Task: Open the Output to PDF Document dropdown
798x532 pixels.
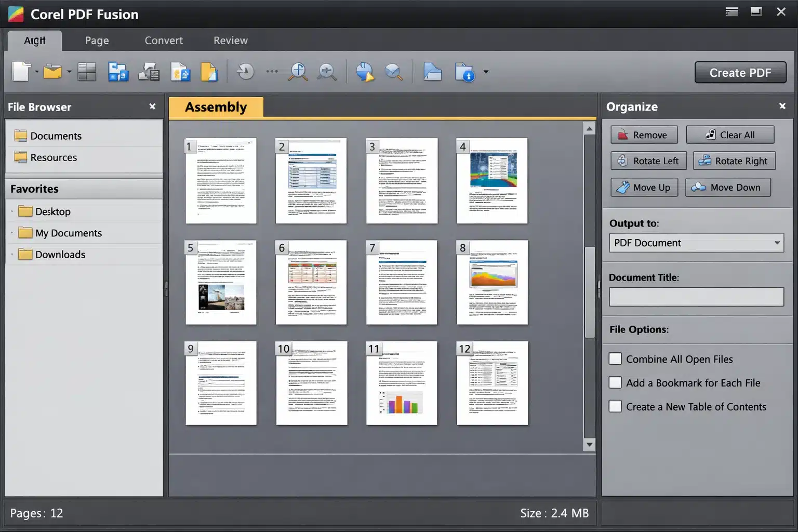Action: (x=777, y=243)
